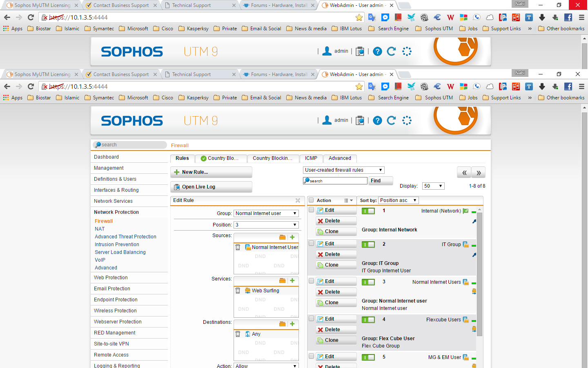Click Normal Internet User group icon in Sources

point(248,247)
